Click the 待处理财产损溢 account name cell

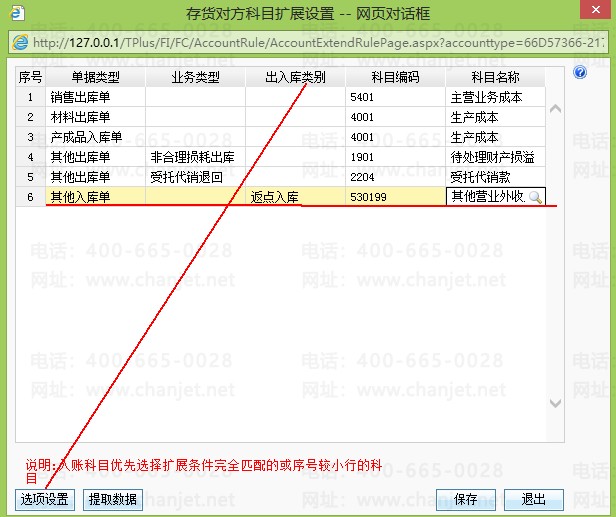click(x=495, y=157)
